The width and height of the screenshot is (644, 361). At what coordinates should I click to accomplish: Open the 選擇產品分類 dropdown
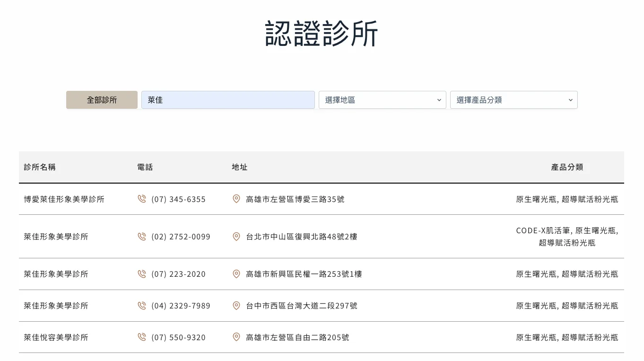coord(513,100)
